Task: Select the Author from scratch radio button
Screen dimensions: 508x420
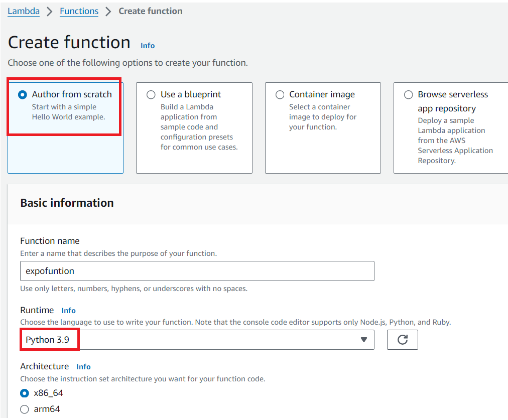Action: tap(23, 95)
